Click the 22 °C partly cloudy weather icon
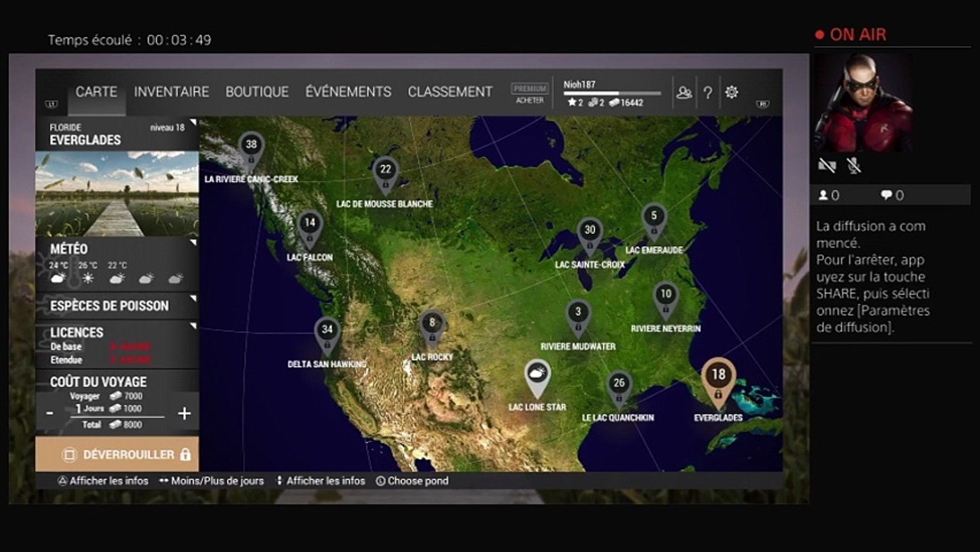Viewport: 980px width, 552px height. coord(117,278)
